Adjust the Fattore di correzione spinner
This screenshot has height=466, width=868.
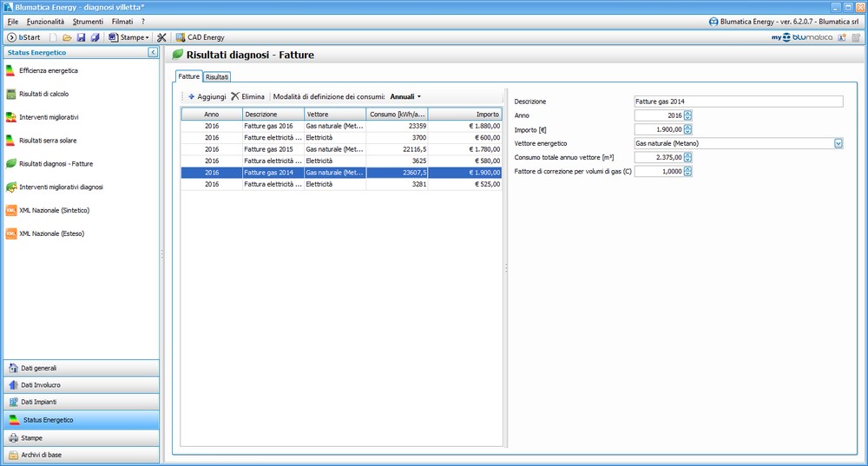coord(687,172)
